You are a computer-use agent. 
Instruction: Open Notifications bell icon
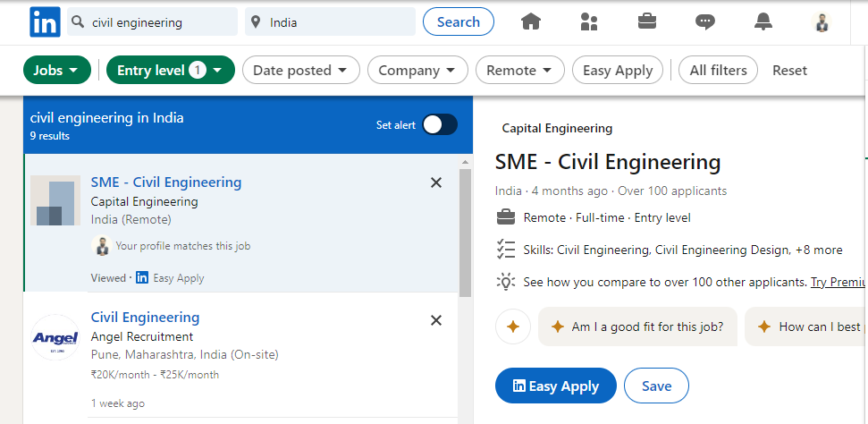[763, 21]
